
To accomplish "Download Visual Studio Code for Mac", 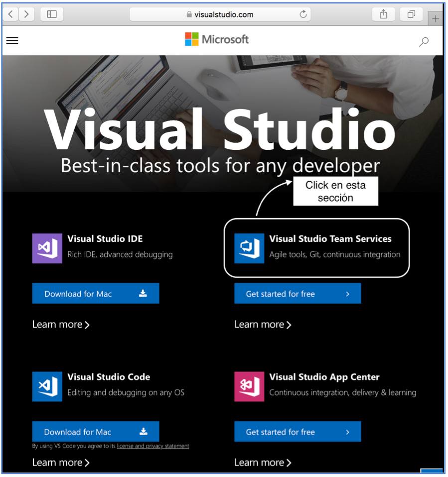I will click(x=96, y=431).
